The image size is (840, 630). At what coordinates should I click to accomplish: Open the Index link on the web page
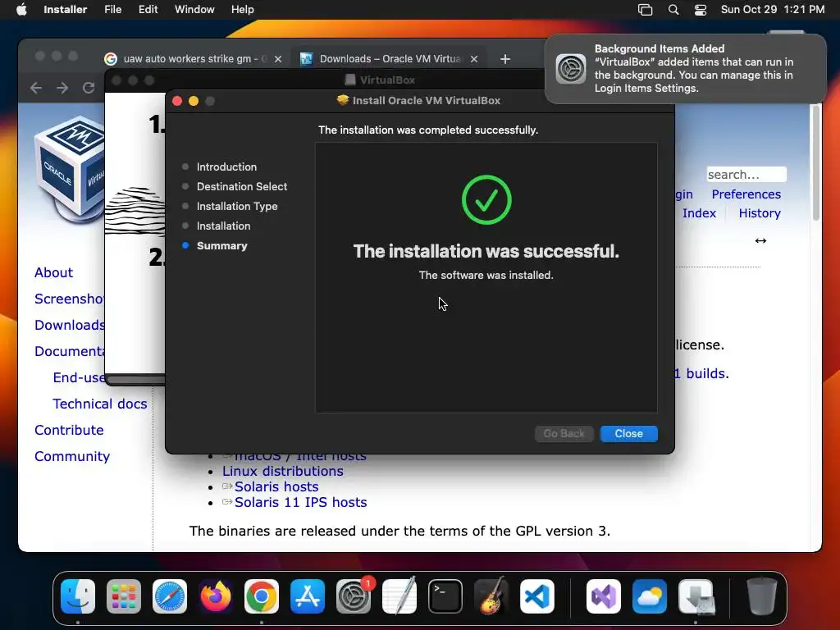pyautogui.click(x=699, y=212)
